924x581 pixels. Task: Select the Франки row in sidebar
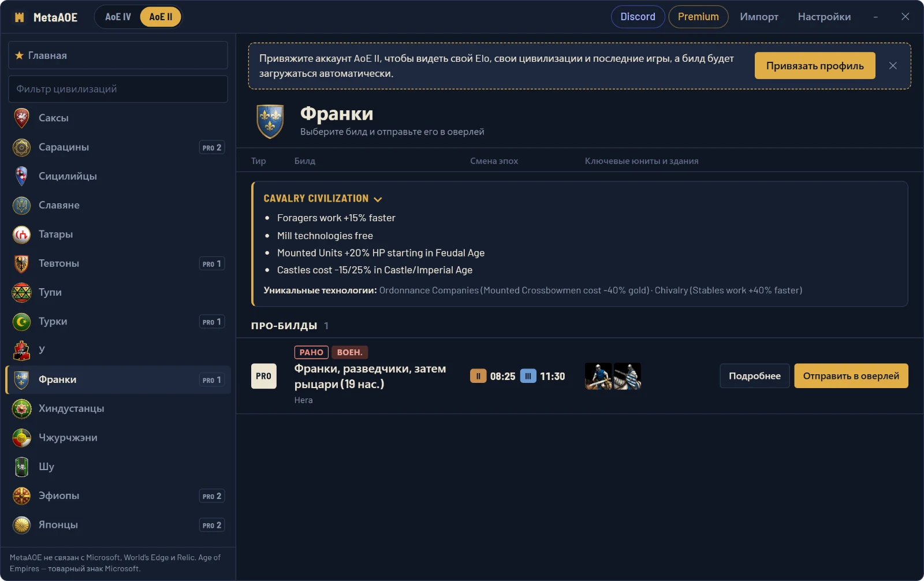click(x=118, y=380)
